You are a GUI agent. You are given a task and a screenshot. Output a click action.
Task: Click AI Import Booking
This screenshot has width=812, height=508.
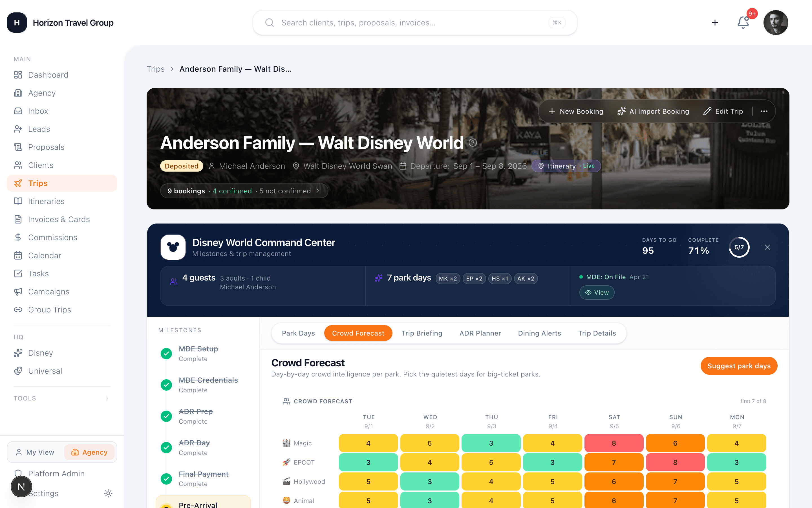pyautogui.click(x=653, y=111)
